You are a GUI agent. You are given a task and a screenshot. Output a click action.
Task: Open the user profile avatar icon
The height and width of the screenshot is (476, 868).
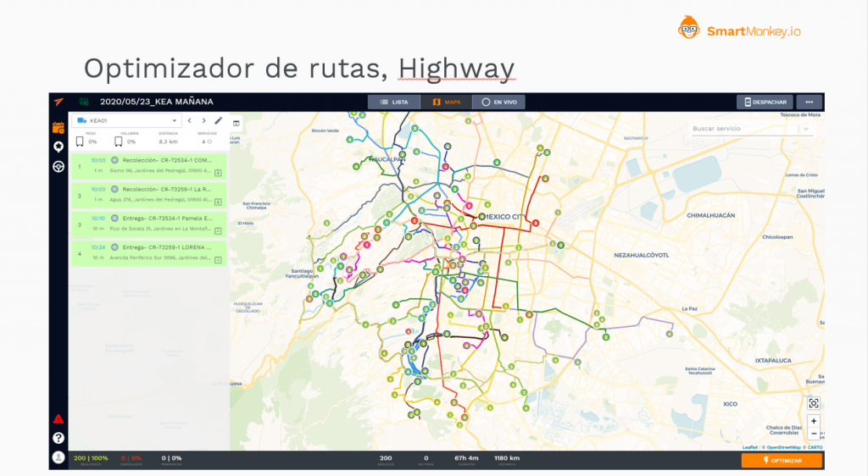pyautogui.click(x=58, y=457)
